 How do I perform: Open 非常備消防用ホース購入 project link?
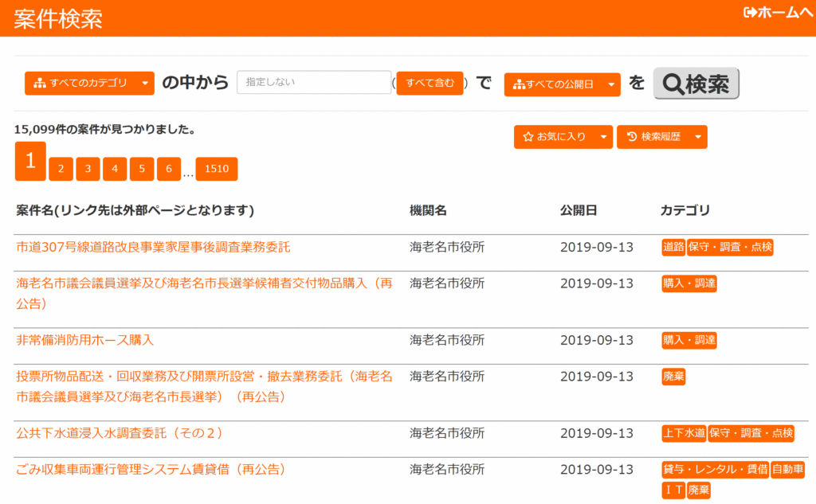click(85, 340)
